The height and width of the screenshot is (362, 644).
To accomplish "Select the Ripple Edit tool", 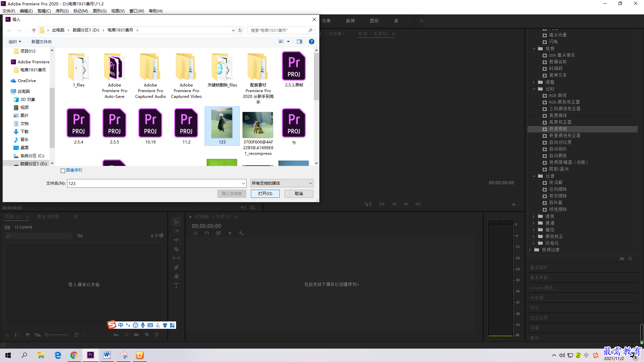I will [x=176, y=240].
